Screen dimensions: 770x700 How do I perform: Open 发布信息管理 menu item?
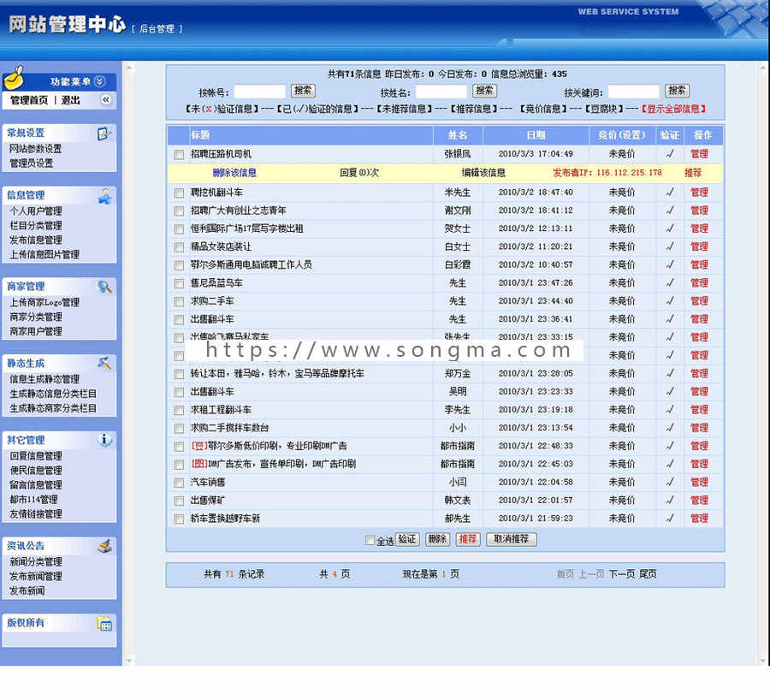tap(36, 240)
